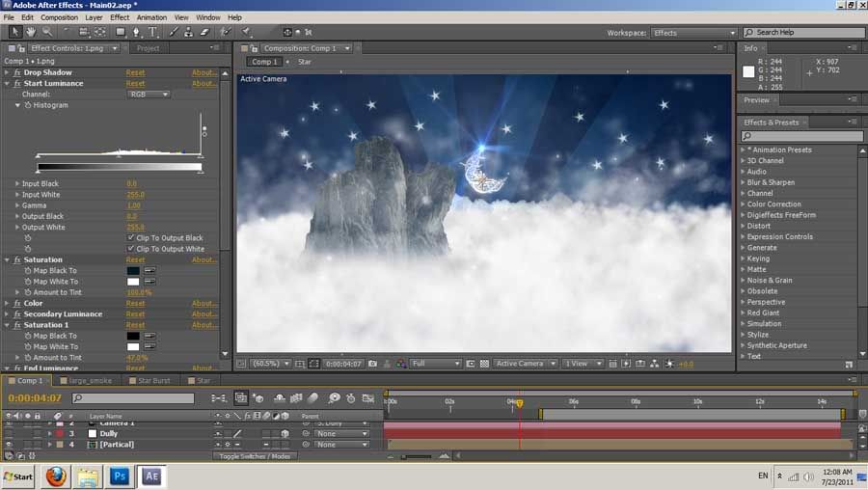This screenshot has height=490, width=868.
Task: Select the Type text tool
Action: click(x=152, y=32)
